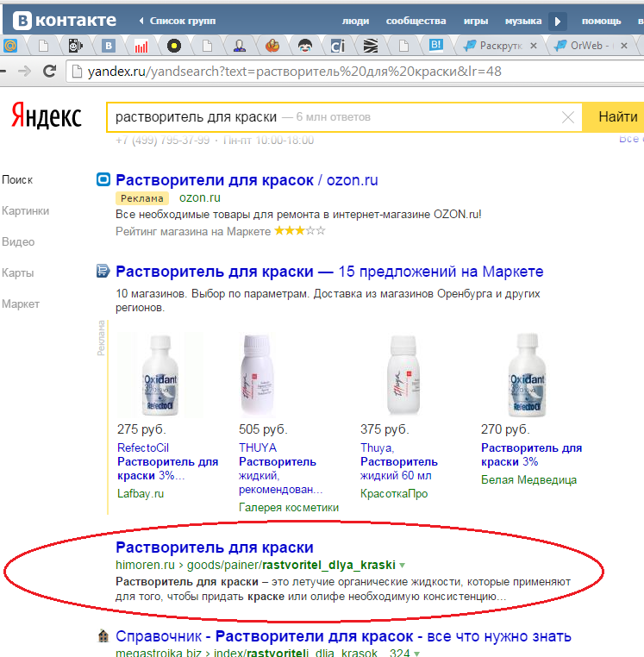Focus the yandex.ru address bar URL
This screenshot has height=657, width=644.
tap(295, 72)
